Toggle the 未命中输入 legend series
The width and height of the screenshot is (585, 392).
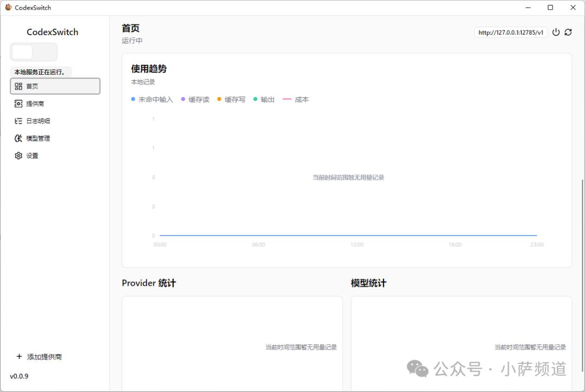pyautogui.click(x=152, y=100)
